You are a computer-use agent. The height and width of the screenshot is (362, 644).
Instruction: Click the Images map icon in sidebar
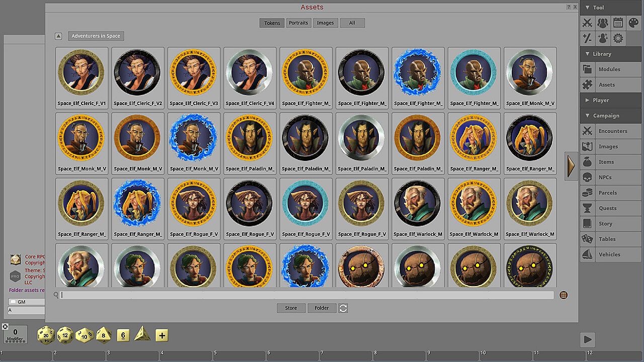point(587,146)
